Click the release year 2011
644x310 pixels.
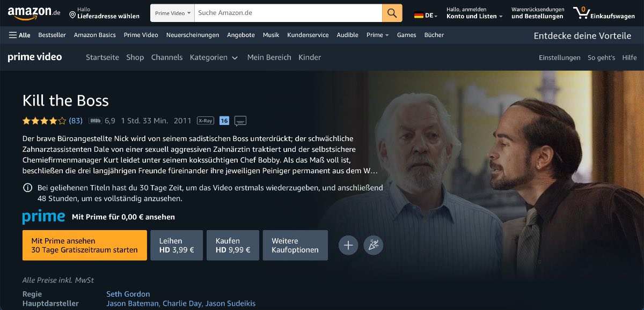pyautogui.click(x=182, y=121)
